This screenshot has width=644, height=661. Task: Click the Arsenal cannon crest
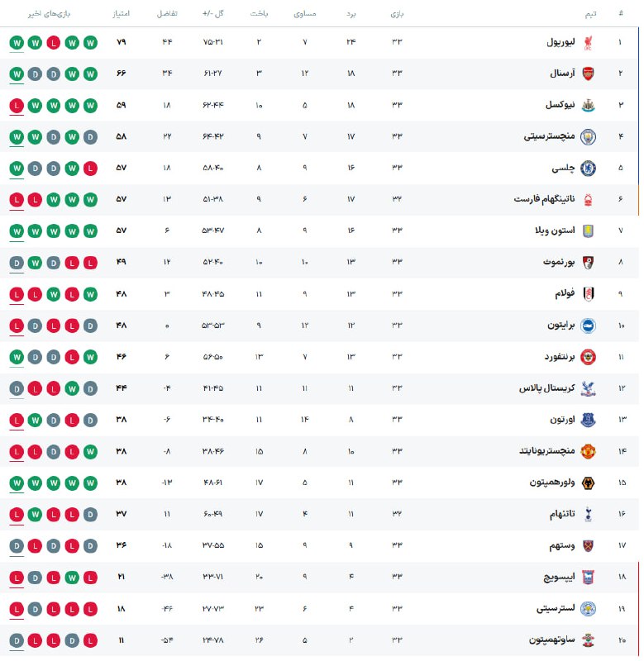[x=588, y=73]
